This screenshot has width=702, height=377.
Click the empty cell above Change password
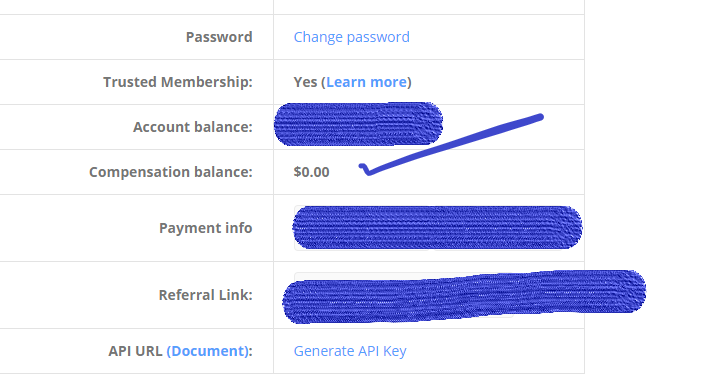tap(429, 7)
